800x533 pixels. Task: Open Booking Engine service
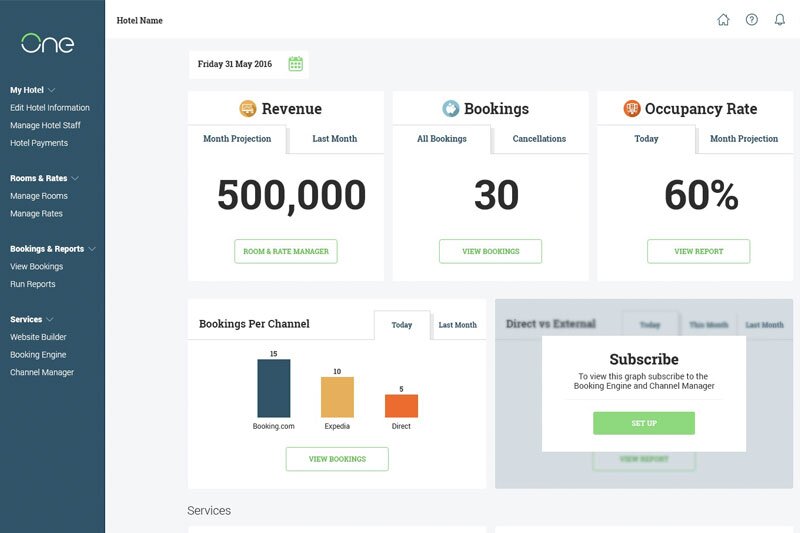[38, 354]
